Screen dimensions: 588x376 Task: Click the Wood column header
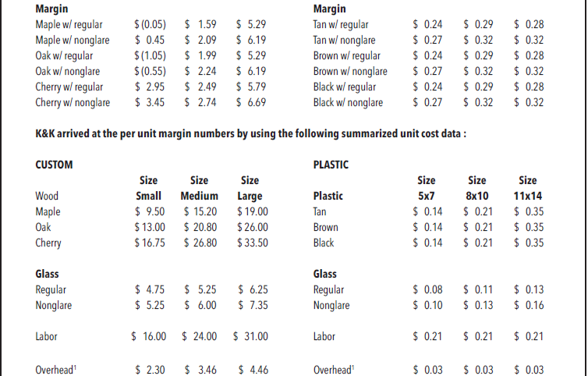coord(47,196)
